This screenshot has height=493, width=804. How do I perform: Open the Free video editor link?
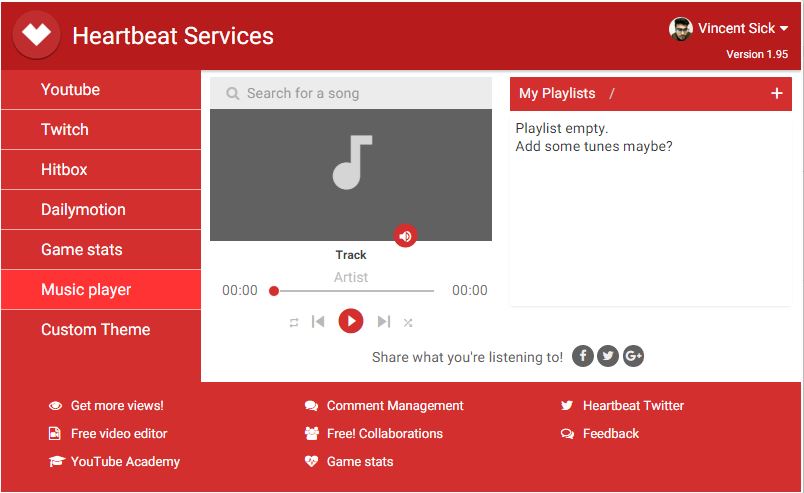pyautogui.click(x=119, y=434)
